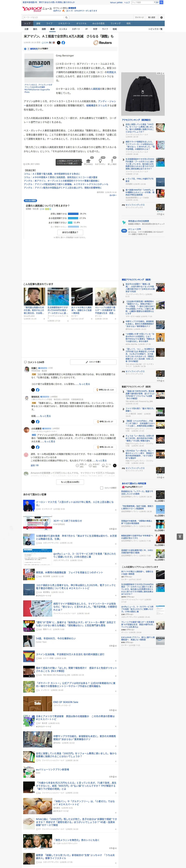
Task: Click the Yahoo! JAPAN link in top bar
Action: [116, 2]
